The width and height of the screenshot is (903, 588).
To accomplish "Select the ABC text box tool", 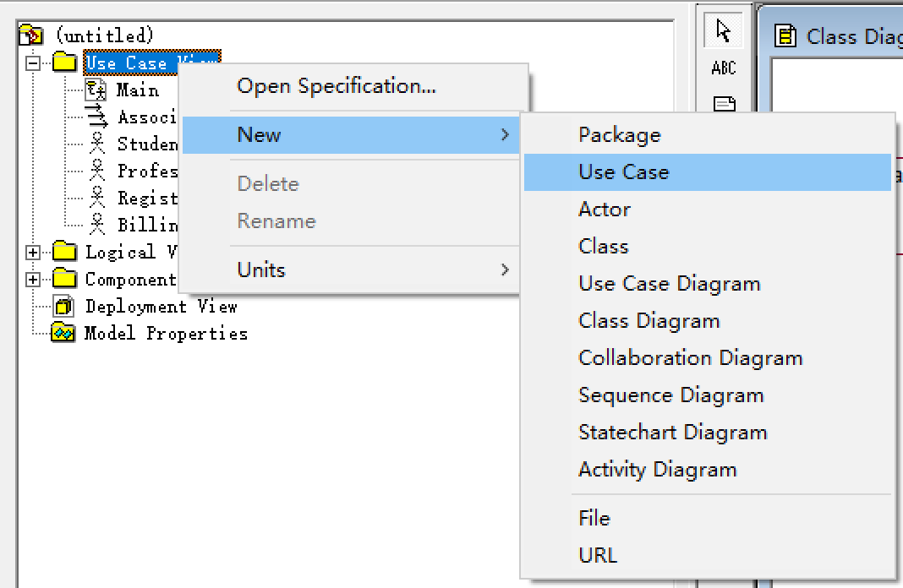I will 724,68.
